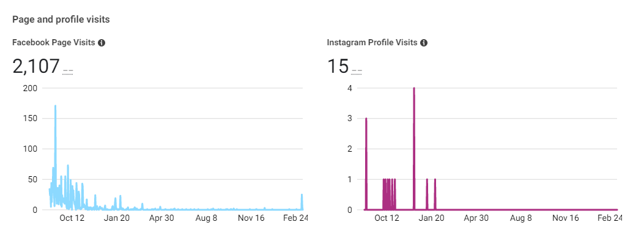This screenshot has height=252, width=644.
Task: Click the 2,107 Facebook visits total
Action: click(x=36, y=66)
